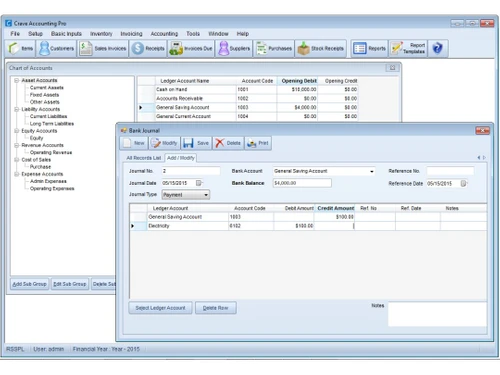
Task: Open the Stock Receipts toolbar icon
Action: click(320, 49)
